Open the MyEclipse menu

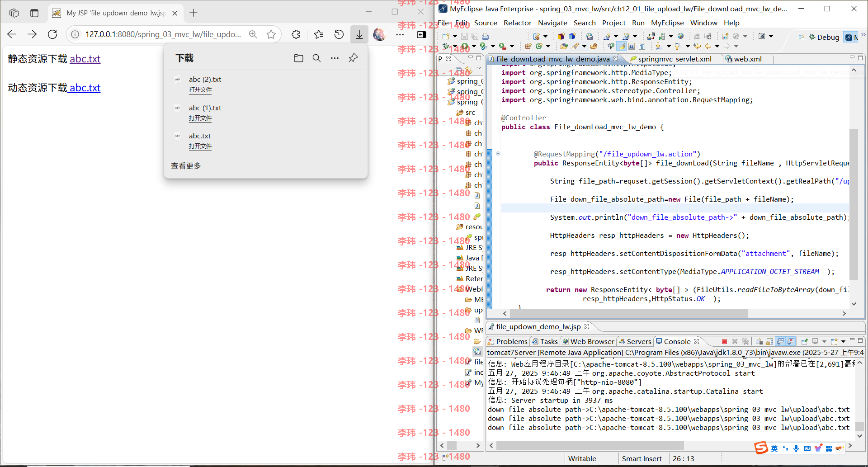point(667,23)
